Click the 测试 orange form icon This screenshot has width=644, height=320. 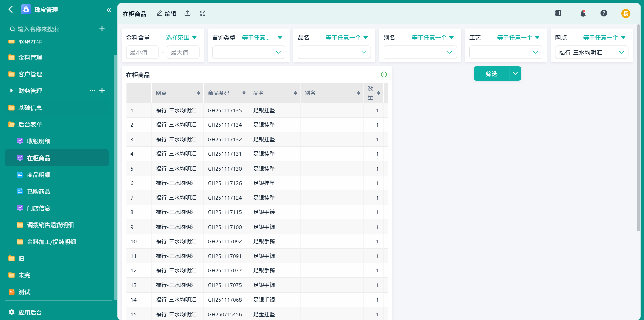point(12,292)
